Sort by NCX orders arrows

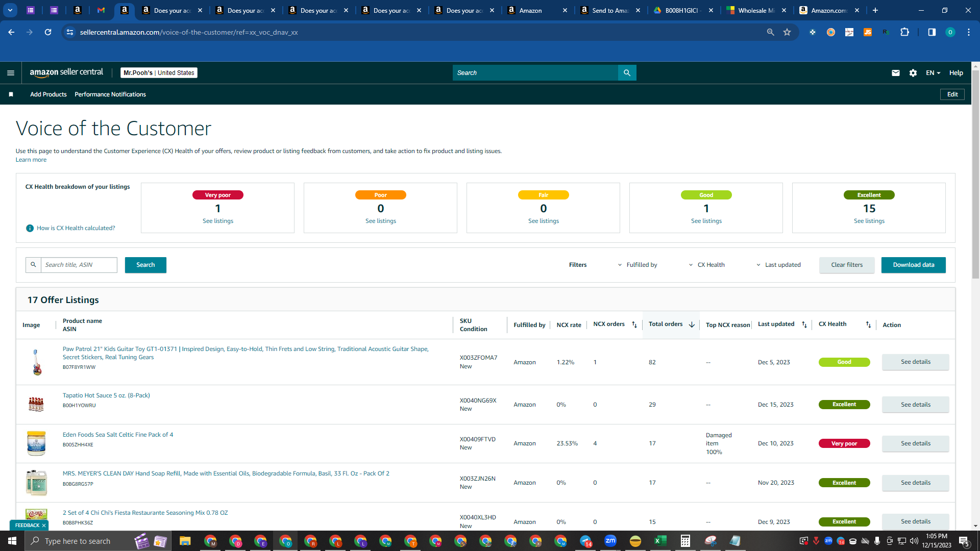634,324
